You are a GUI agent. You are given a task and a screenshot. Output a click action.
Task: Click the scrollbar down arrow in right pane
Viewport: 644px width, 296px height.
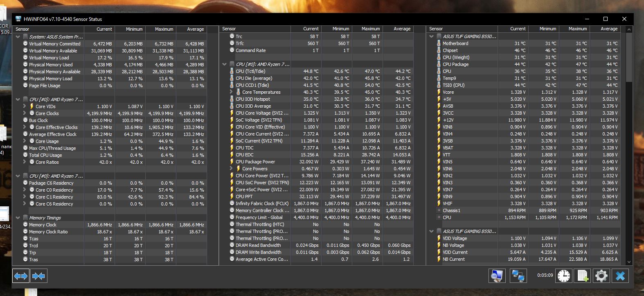coord(629,262)
